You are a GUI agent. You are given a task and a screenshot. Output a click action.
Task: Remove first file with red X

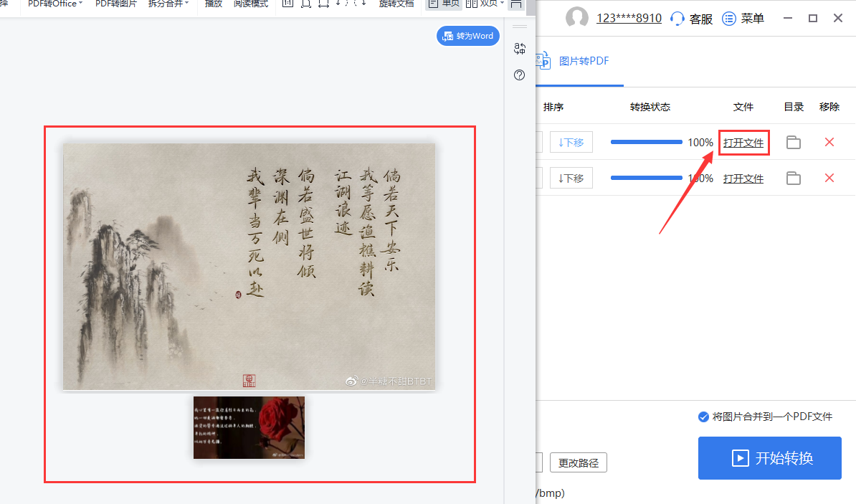[829, 142]
